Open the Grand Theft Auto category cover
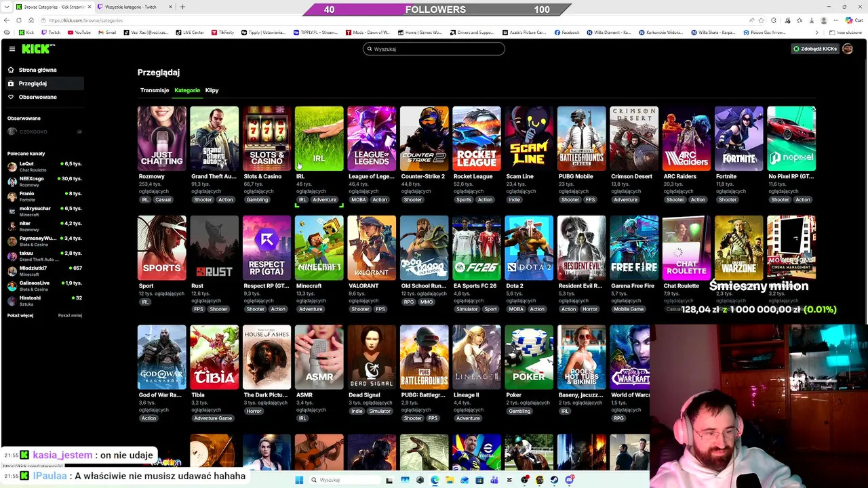 (x=214, y=138)
